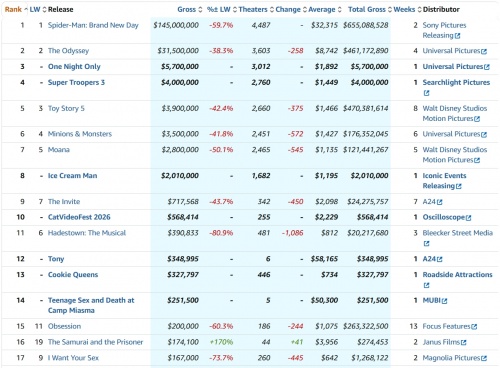Open external link icon beside Sony Pictures Releasing
The image size is (500, 368).
[x=457, y=36]
